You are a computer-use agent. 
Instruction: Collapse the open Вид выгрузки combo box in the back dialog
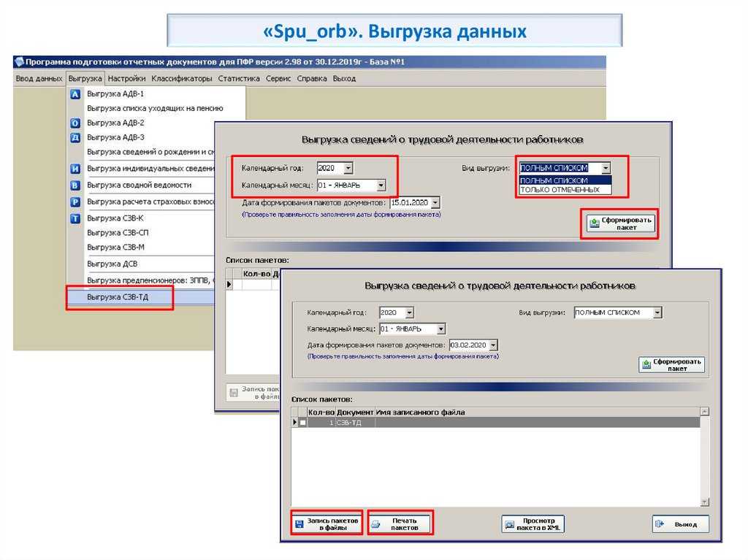(x=606, y=168)
